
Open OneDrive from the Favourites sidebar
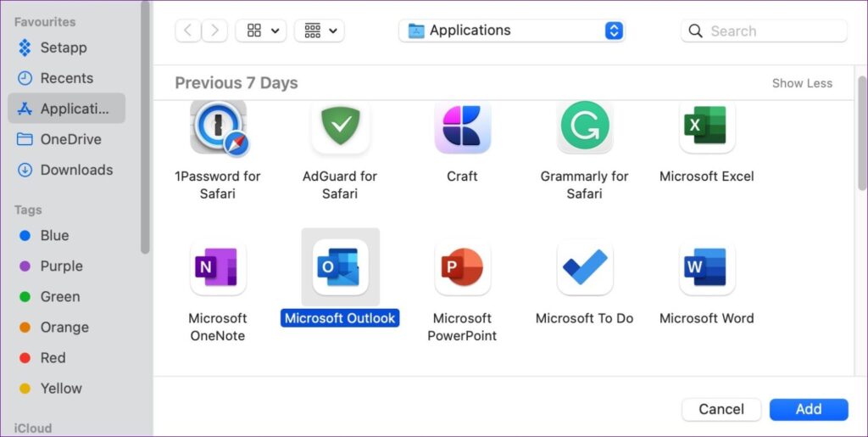click(x=70, y=139)
